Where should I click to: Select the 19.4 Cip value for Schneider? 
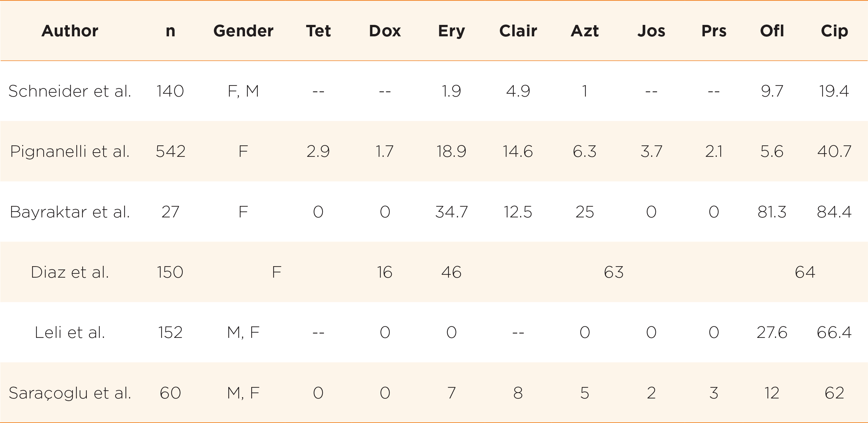tap(834, 91)
